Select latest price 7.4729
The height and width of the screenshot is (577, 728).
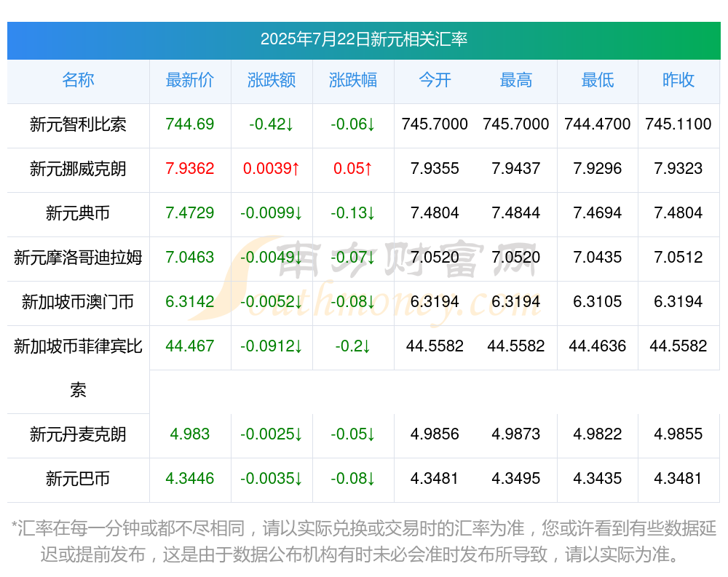pyautogui.click(x=190, y=212)
